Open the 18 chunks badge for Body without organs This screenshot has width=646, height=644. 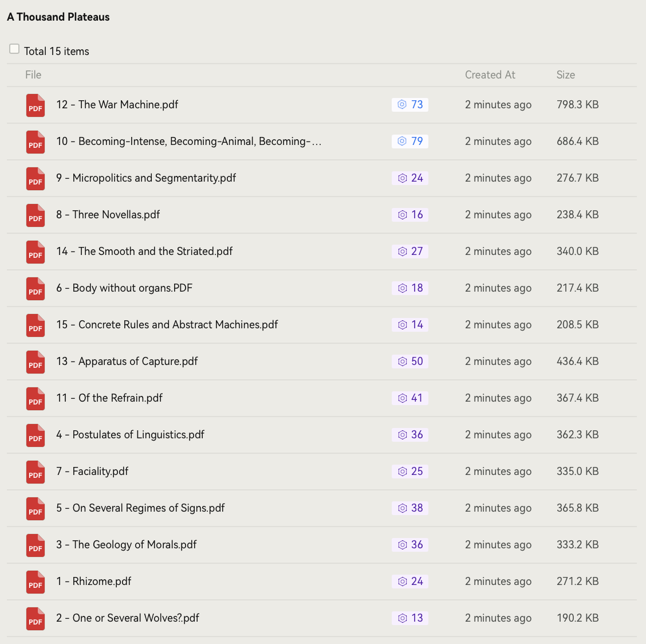pos(410,288)
